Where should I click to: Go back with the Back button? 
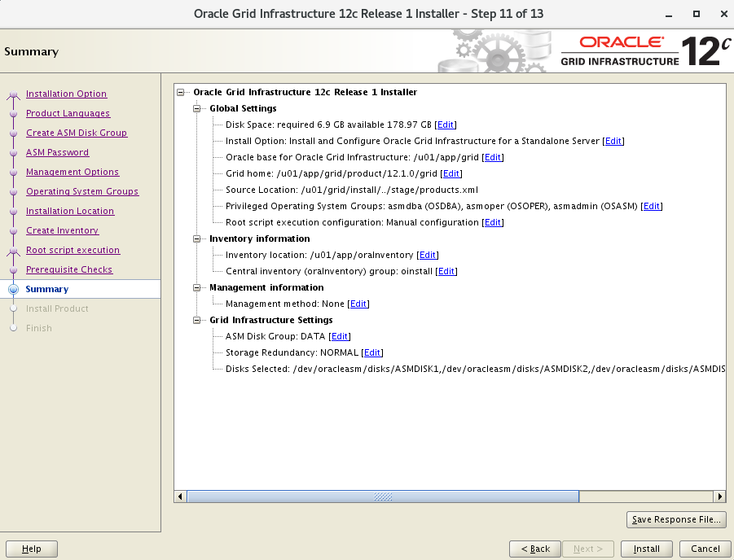[535, 549]
